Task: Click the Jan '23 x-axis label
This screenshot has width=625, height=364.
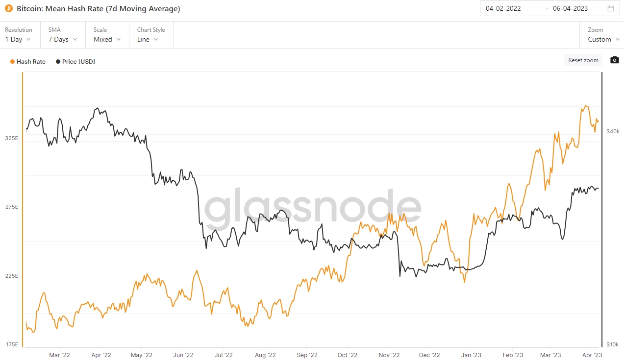Action: (470, 355)
